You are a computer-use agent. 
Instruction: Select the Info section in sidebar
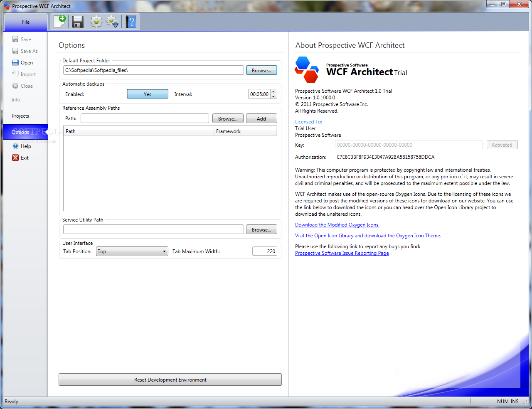pyautogui.click(x=16, y=100)
